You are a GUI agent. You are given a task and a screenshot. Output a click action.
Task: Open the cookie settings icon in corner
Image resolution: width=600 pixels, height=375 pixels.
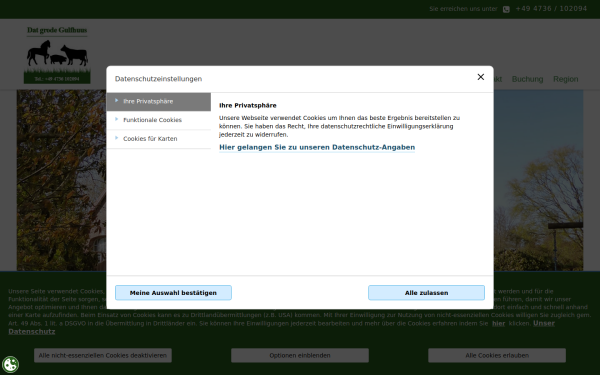[10, 365]
